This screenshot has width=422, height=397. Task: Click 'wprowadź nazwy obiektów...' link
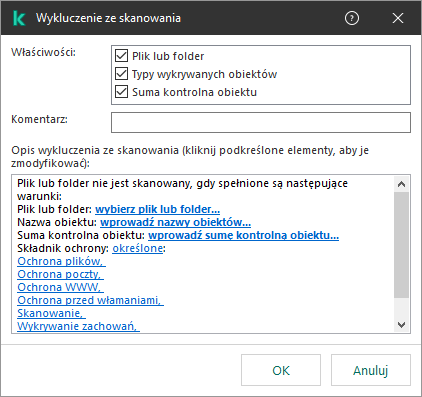click(x=176, y=222)
